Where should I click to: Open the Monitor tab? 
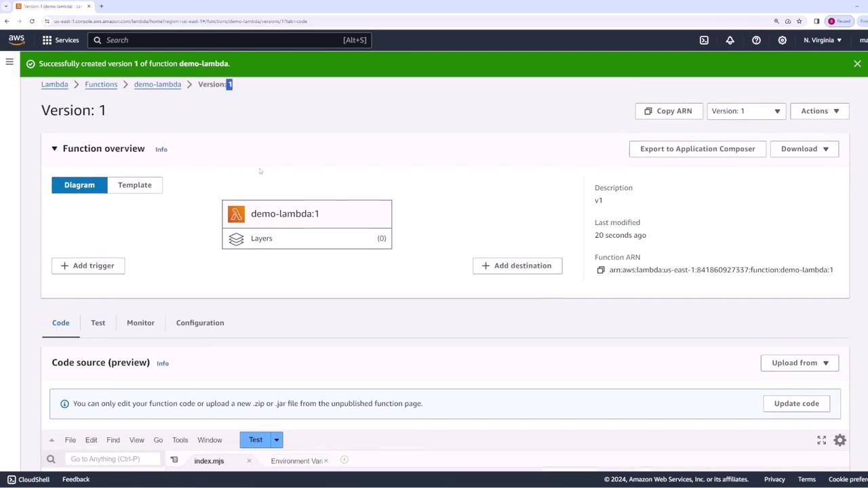point(140,323)
